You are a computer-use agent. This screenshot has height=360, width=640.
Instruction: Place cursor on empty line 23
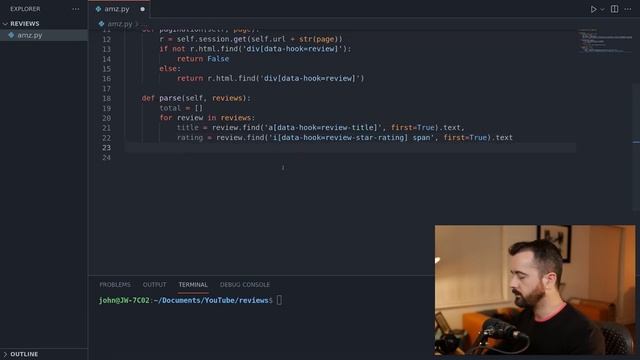click(350, 147)
